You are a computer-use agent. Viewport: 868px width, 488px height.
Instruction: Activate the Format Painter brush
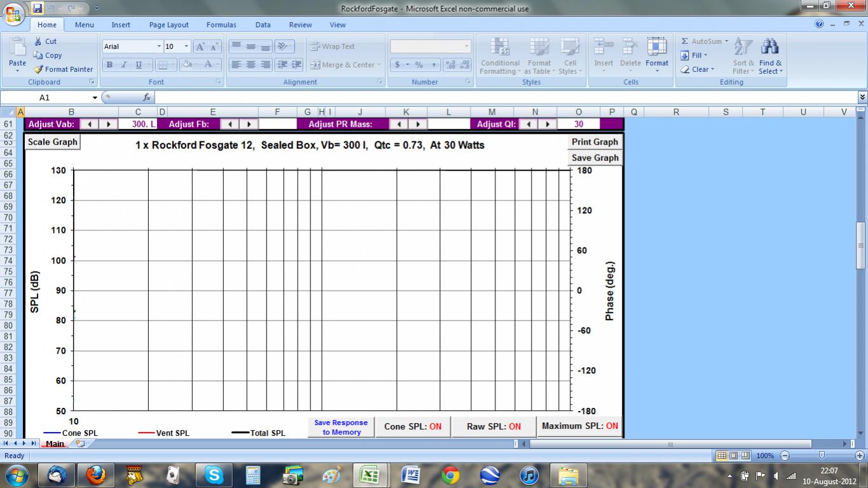63,69
